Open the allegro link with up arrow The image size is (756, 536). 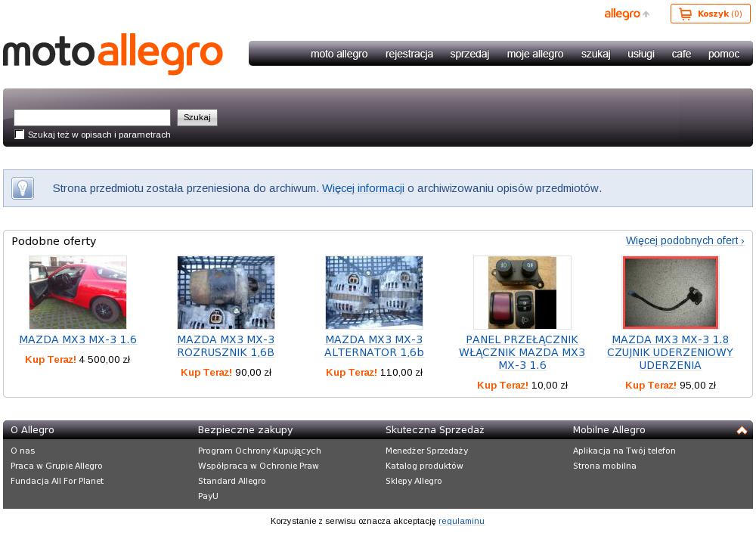click(627, 14)
